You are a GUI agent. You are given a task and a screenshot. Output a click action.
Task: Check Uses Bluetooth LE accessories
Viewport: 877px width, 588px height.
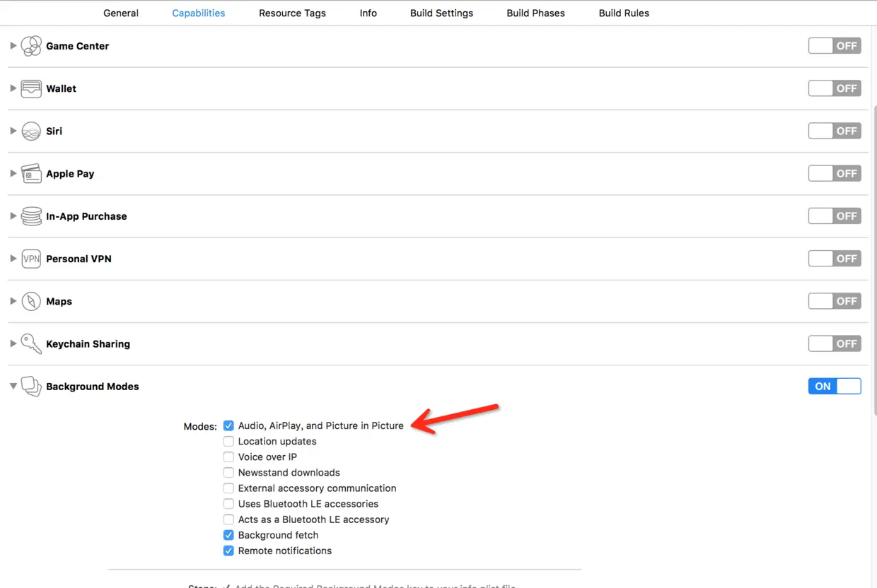point(228,504)
